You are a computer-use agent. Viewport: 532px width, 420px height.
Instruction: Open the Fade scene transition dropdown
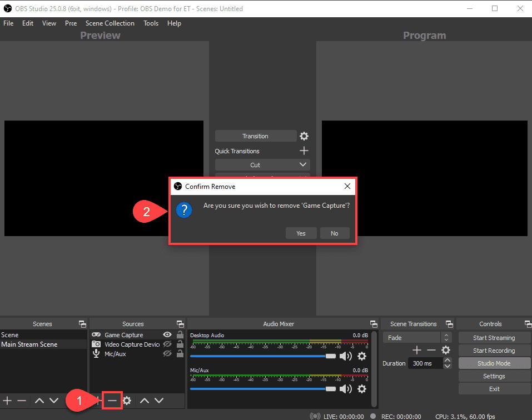coord(446,337)
